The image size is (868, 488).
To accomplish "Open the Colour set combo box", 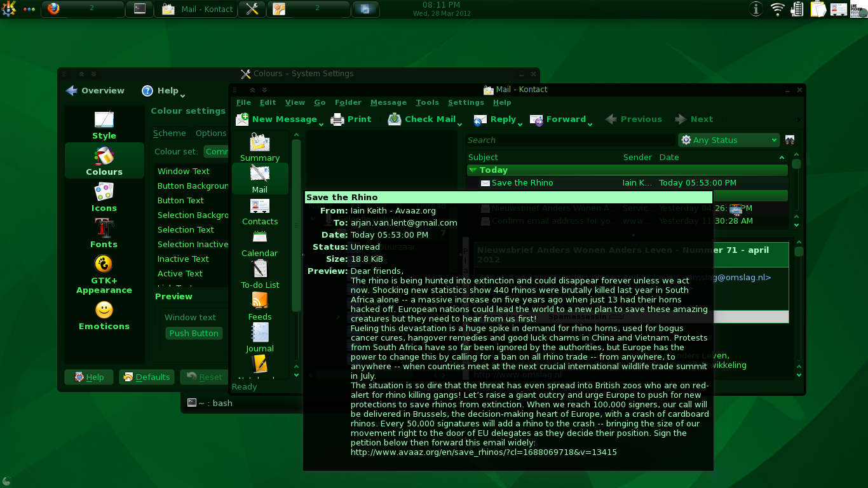I will coord(216,151).
